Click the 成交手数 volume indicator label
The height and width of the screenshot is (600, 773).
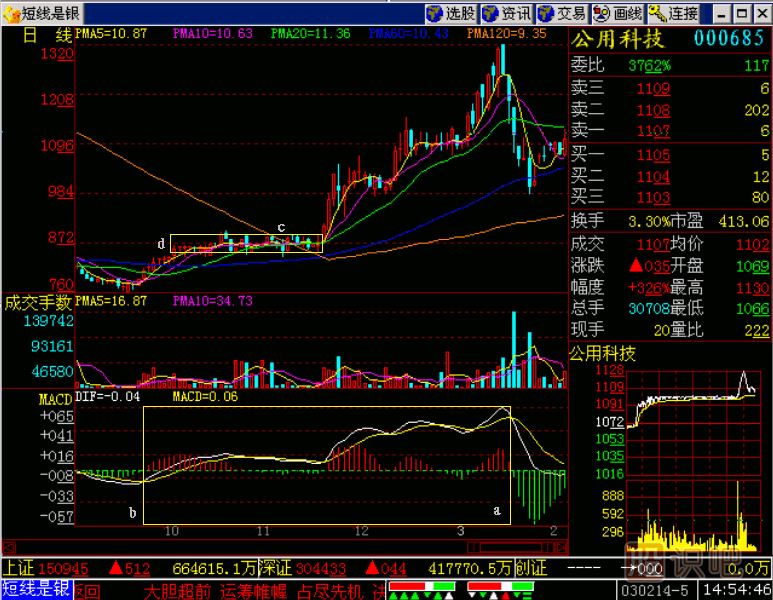[x=38, y=301]
